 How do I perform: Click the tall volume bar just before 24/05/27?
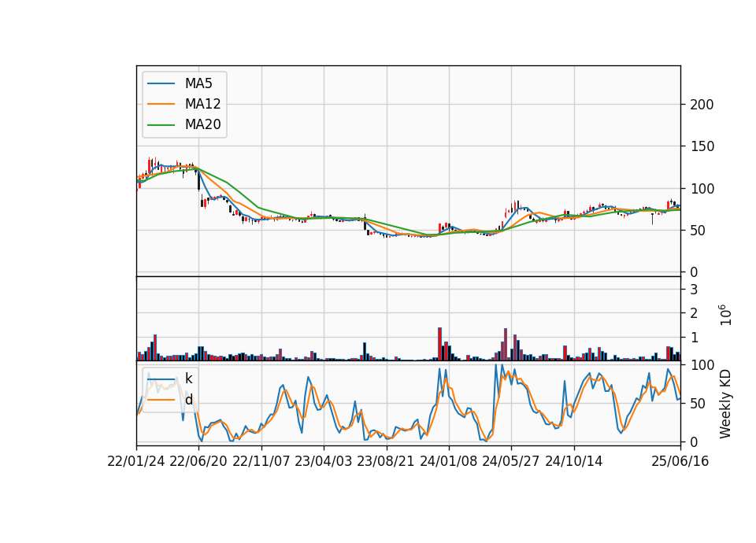coord(506,345)
